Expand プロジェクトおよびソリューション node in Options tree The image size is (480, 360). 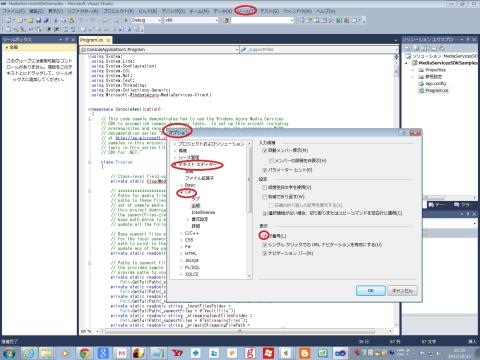point(175,144)
